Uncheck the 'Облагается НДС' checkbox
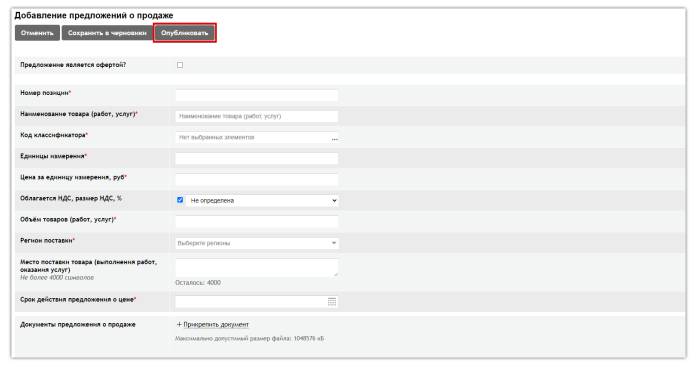This screenshot has width=697, height=367. coord(180,200)
